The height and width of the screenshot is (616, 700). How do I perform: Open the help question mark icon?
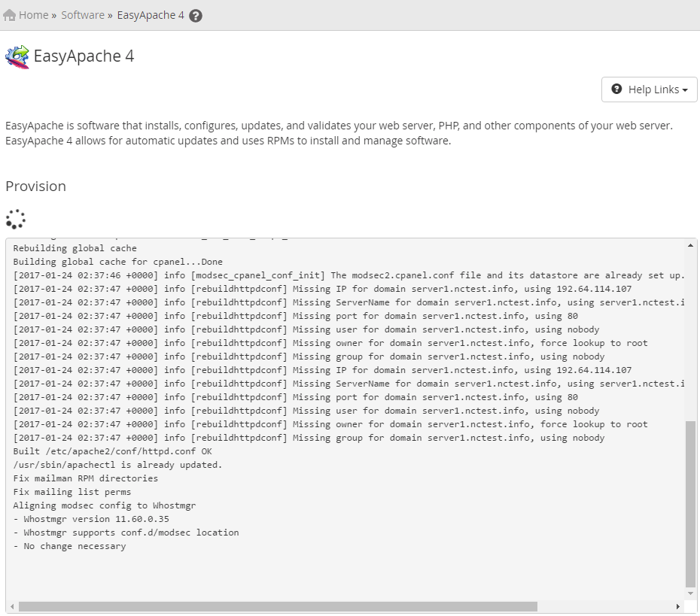point(196,16)
